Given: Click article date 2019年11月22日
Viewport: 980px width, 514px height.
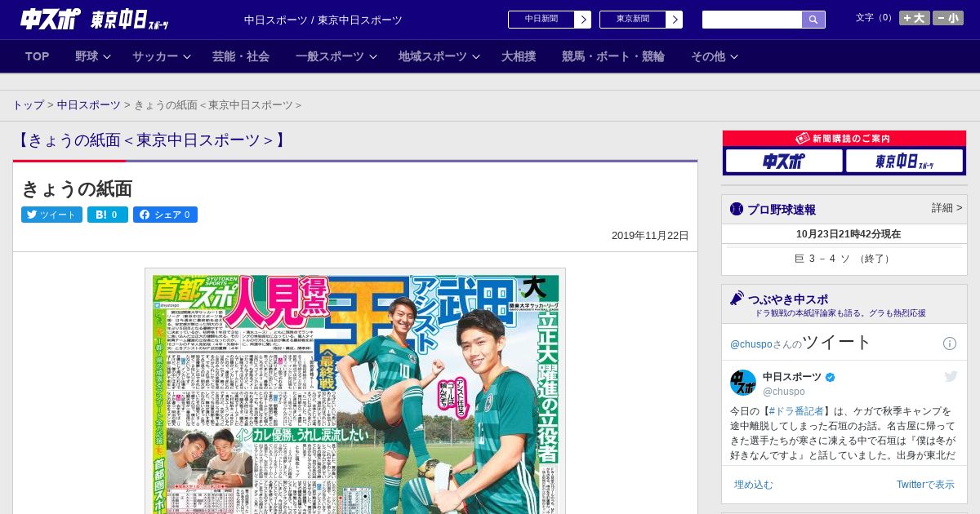Looking at the screenshot, I should (x=650, y=236).
